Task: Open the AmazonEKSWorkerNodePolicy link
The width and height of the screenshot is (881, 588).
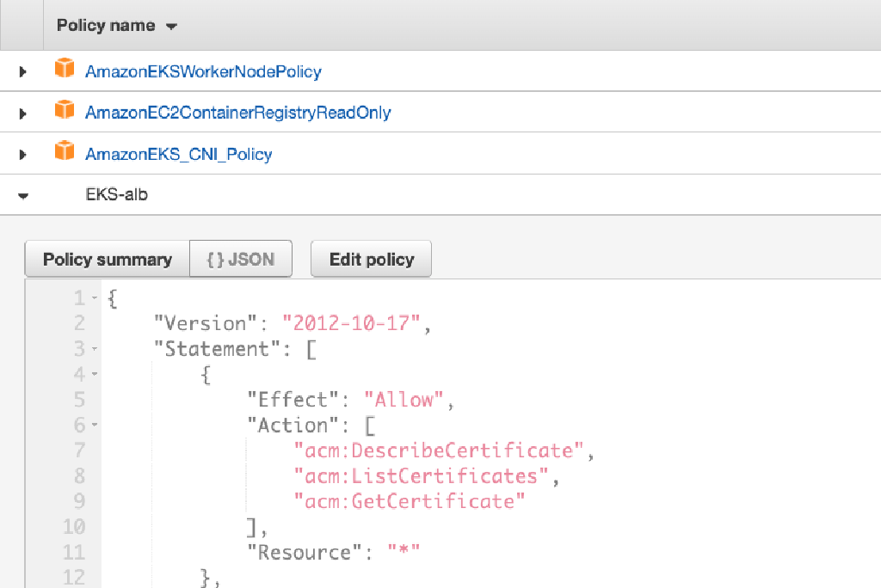Action: click(203, 71)
